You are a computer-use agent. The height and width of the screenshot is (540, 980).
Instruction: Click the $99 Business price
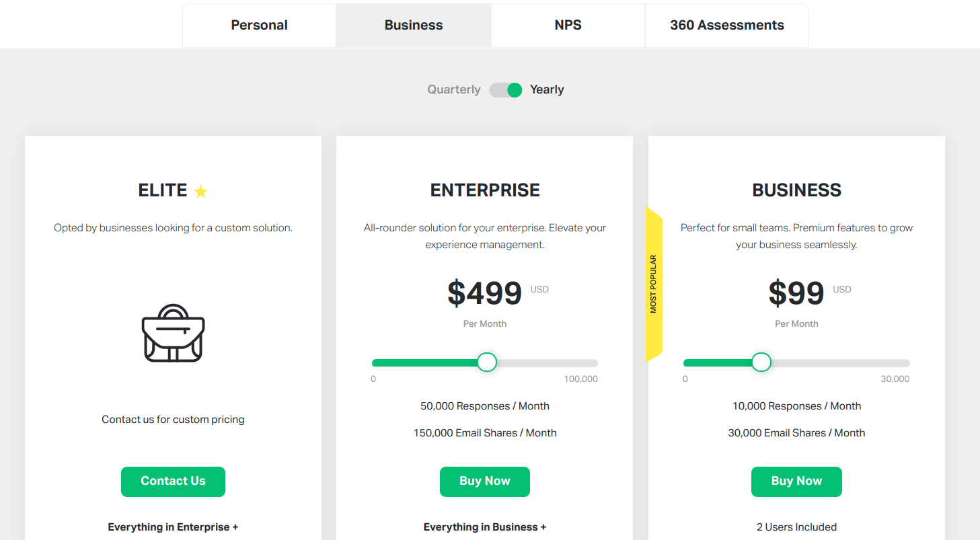796,293
